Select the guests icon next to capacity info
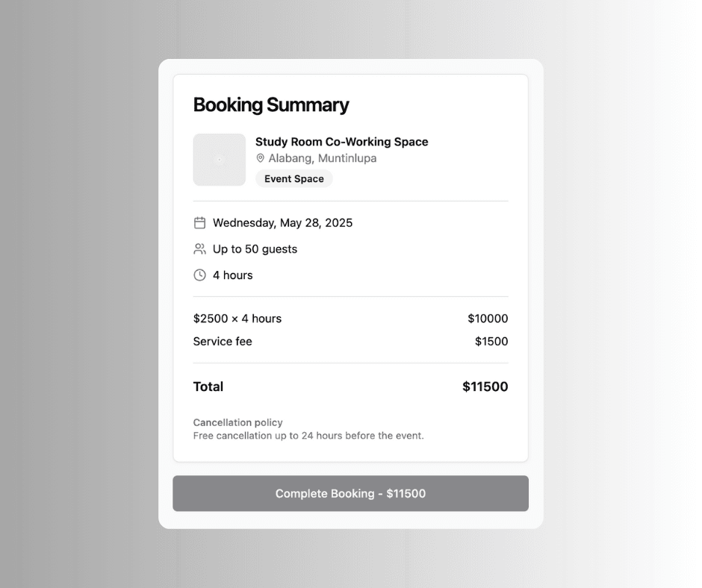The width and height of the screenshot is (702, 588). point(199,248)
